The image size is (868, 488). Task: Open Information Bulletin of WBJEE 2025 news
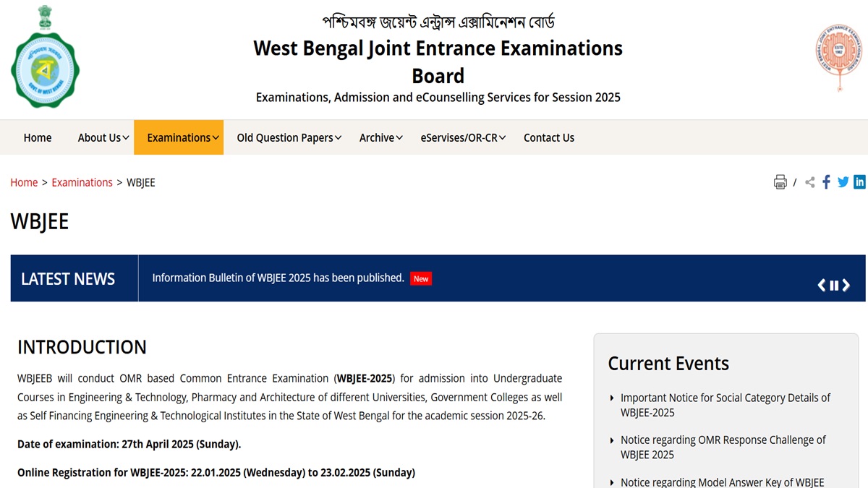(x=278, y=278)
